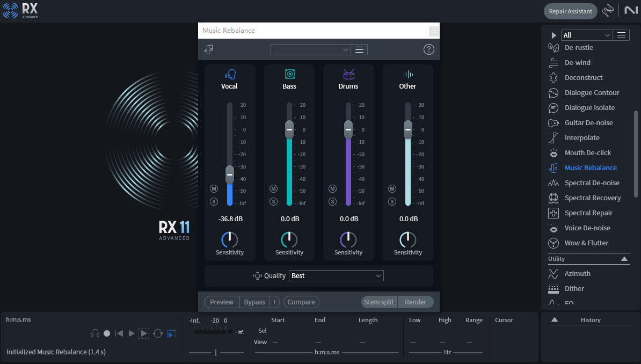Viewport: 641px width, 364px height.
Task: Open the preset dropdown in Music Rebalance
Action: (310, 49)
